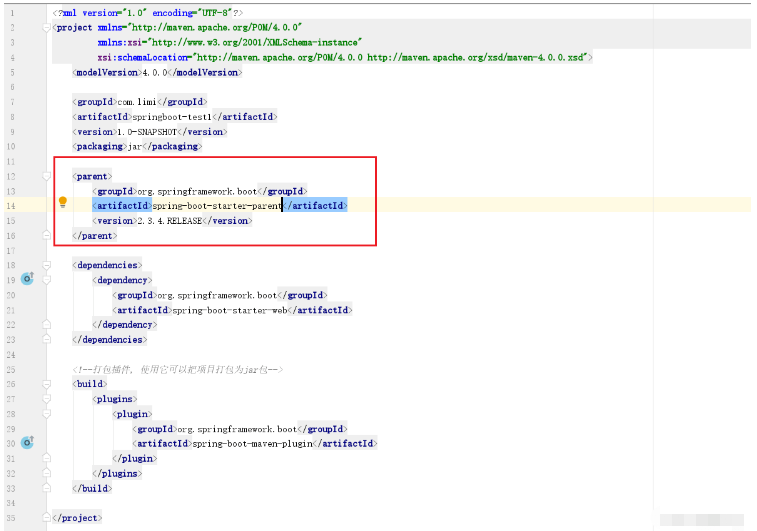Viewport: 757px width, 531px height.
Task: Click the version 1.0-SNAPSHOT line
Action: click(x=150, y=132)
